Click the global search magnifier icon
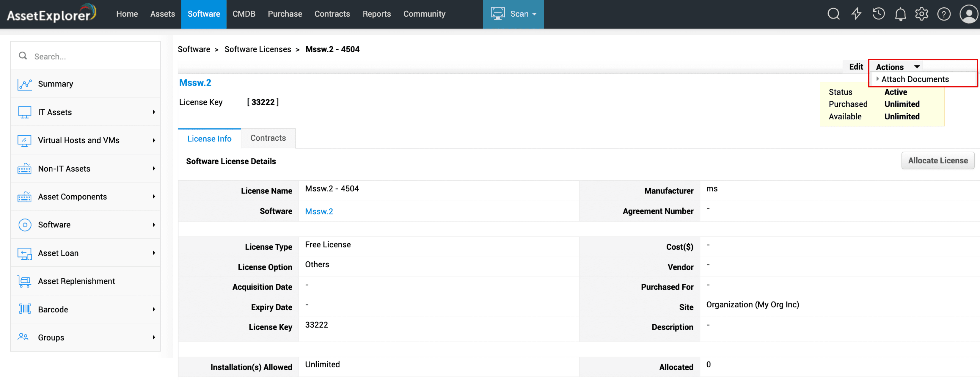Image resolution: width=980 pixels, height=380 pixels. (x=833, y=14)
